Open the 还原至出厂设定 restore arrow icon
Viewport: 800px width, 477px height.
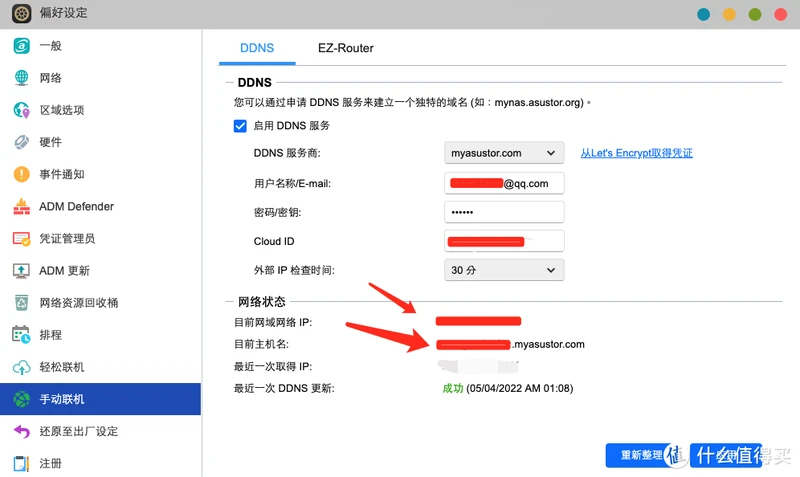click(x=21, y=431)
